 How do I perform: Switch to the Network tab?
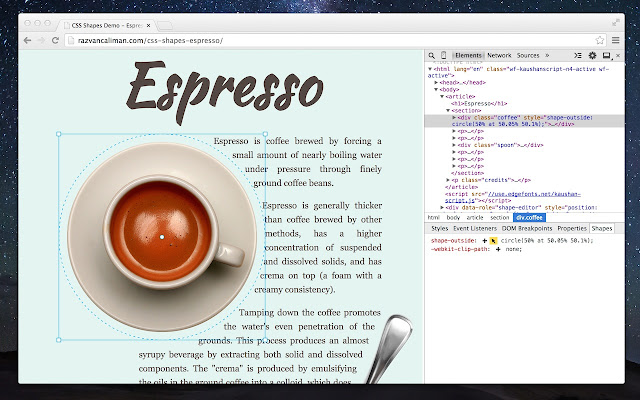(x=499, y=55)
